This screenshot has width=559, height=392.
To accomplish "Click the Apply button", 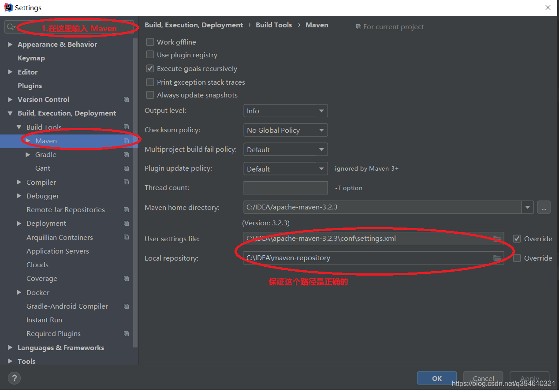I will (529, 378).
